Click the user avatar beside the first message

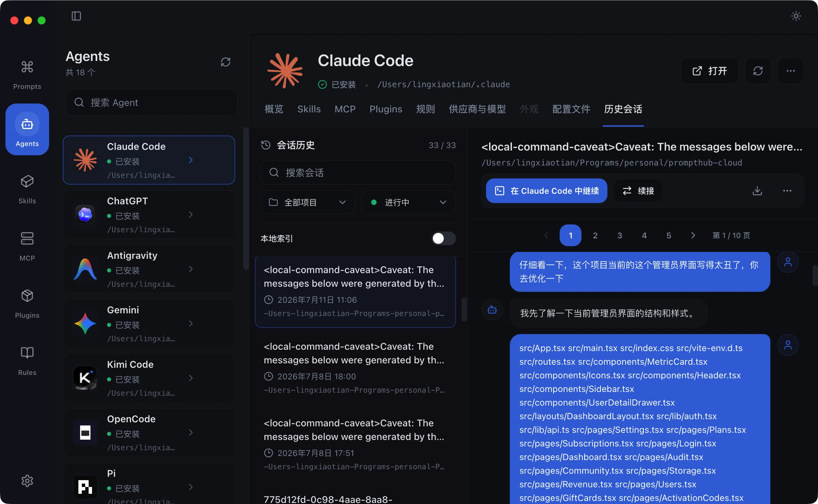[788, 262]
